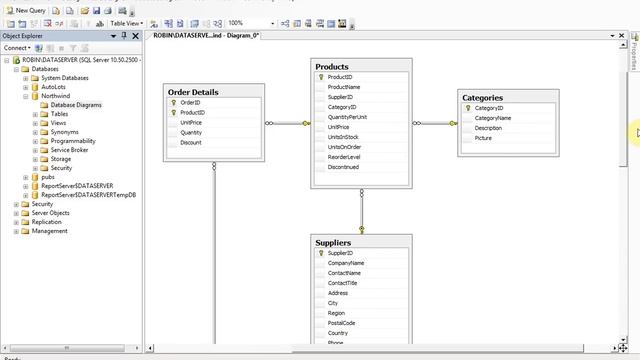640x360 pixels.
Task: Click the Products table title
Action: (x=332, y=66)
